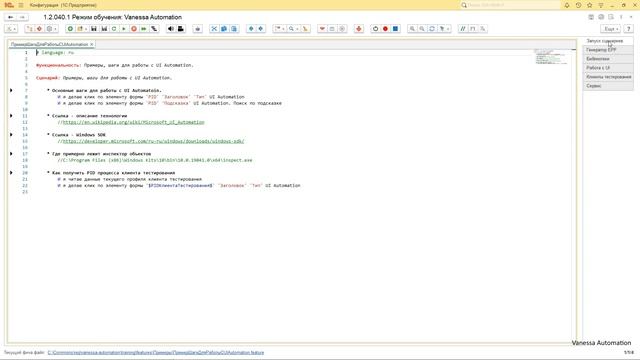The width and height of the screenshot is (640, 360).
Task: Click the inspect.exe path comment line
Action: 155,160
